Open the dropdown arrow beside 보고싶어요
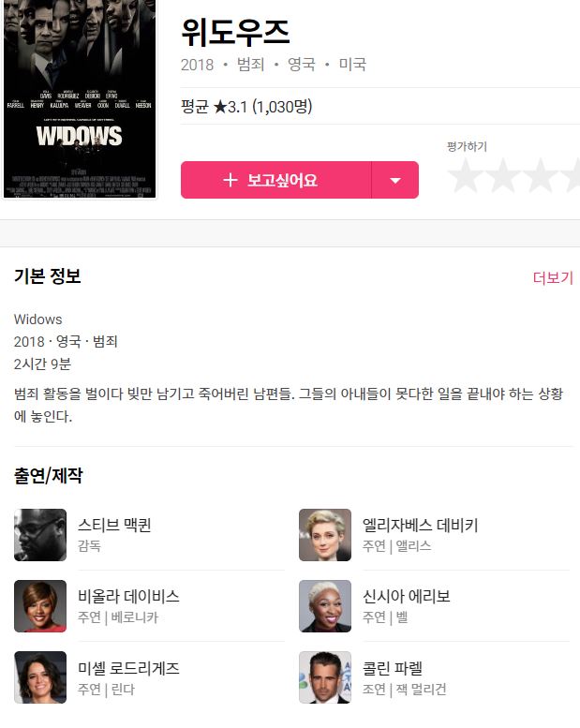Viewport: 580px width, 728px height. [395, 180]
